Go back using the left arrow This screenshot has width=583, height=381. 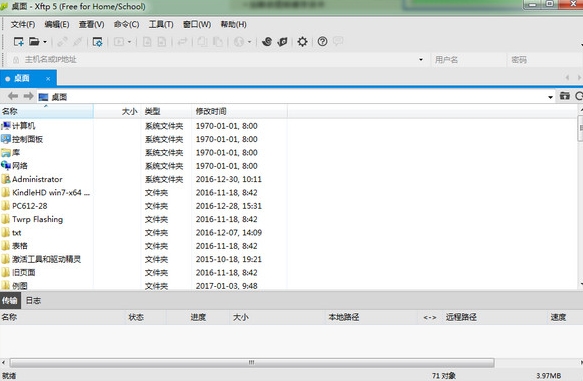[x=13, y=96]
